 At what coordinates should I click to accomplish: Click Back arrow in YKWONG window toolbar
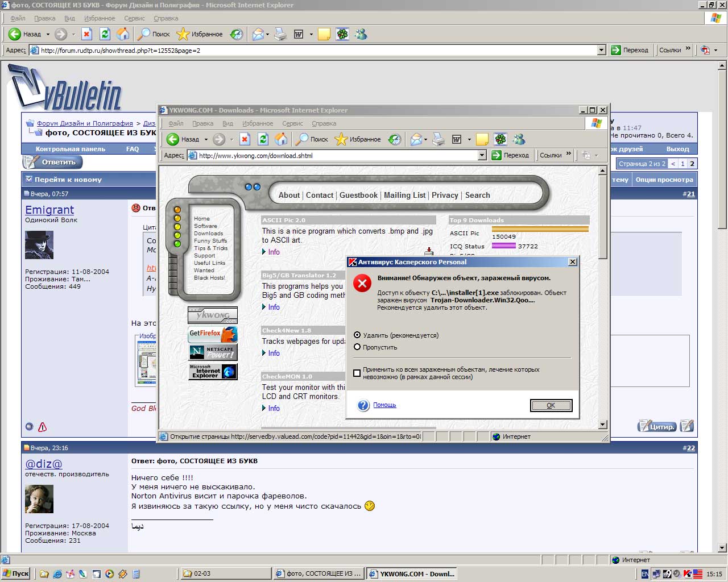(x=173, y=139)
